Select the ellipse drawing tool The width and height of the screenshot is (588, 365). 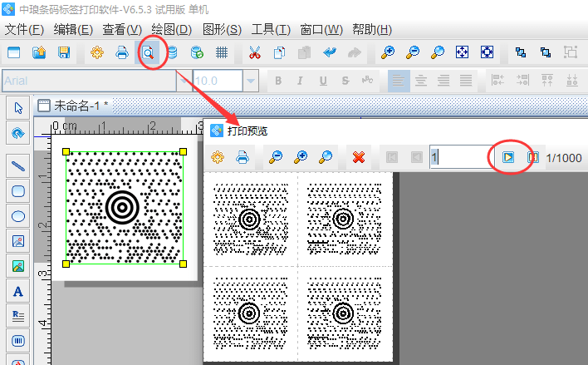click(18, 216)
